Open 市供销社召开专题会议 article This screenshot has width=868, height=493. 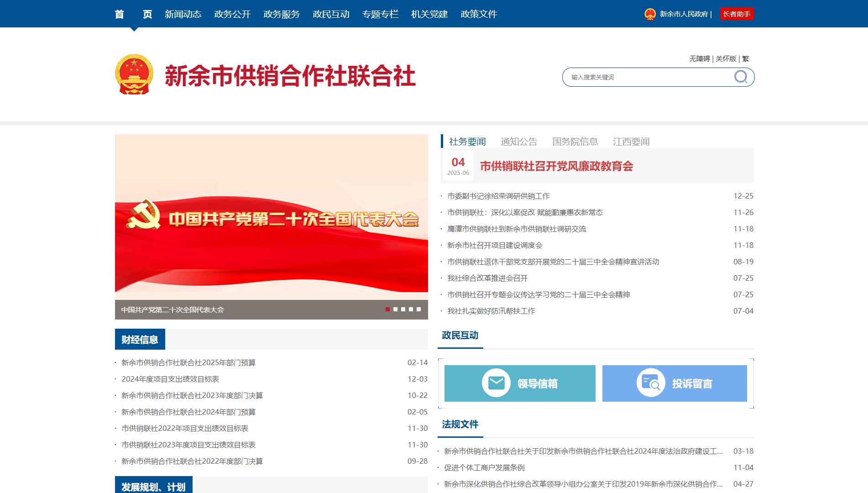[539, 294]
